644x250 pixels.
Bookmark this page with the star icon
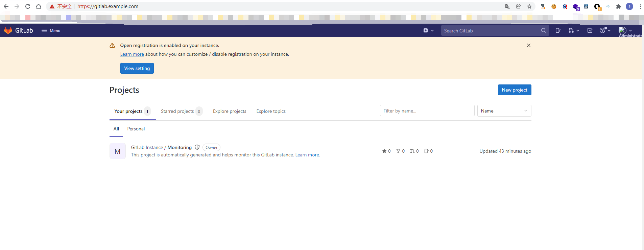[x=529, y=6]
